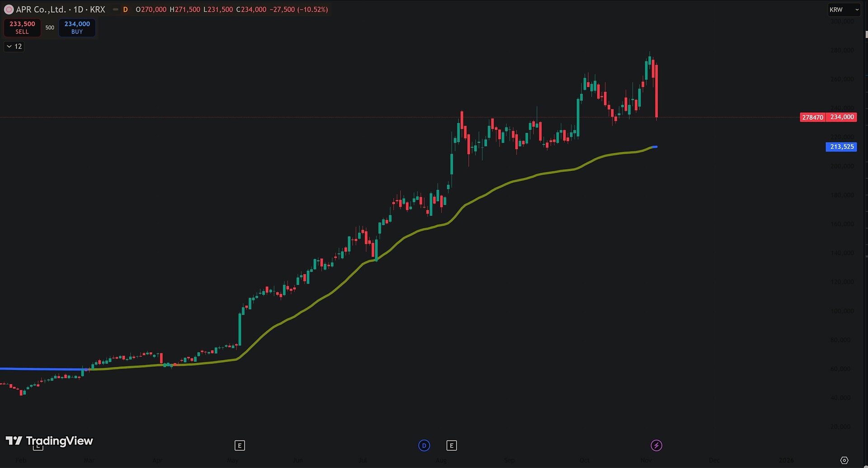Click the market status dash icon
868x468 pixels.
(116, 9)
